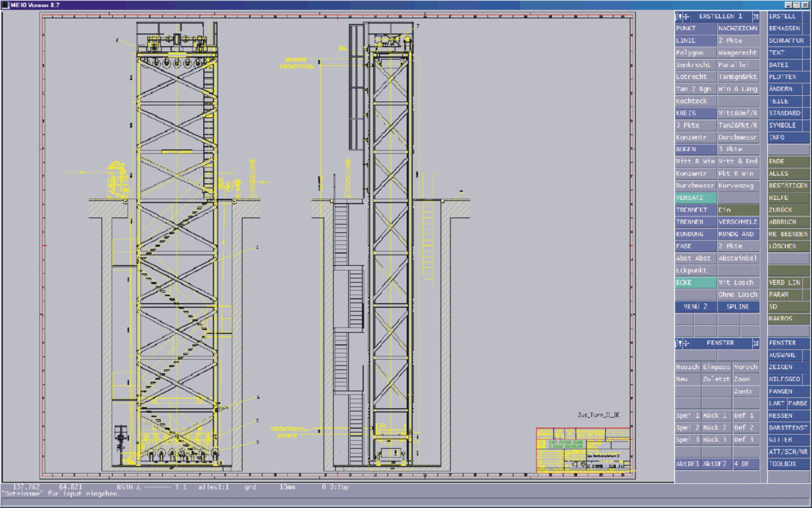This screenshot has width=812, height=508.
Task: Close the ERSTELLEN 1 panel
Action: pyautogui.click(x=755, y=17)
